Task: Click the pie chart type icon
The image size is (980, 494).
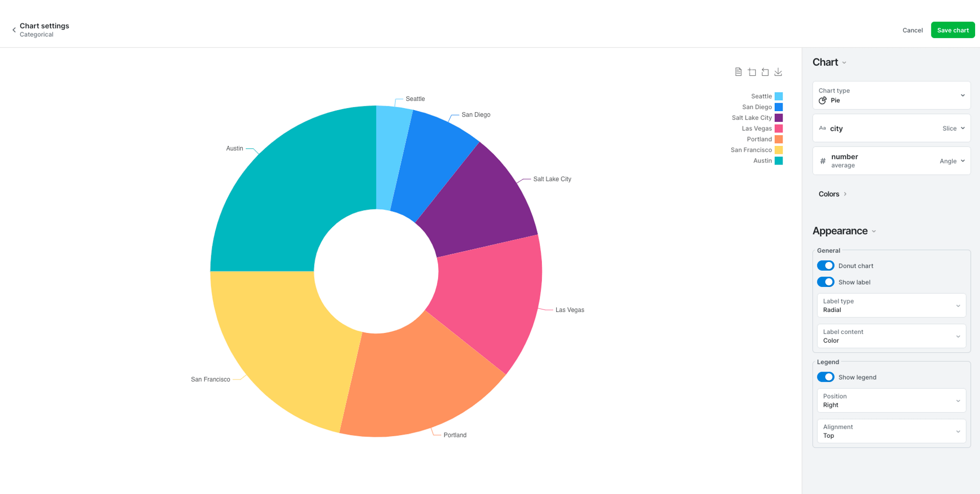Action: pos(823,100)
